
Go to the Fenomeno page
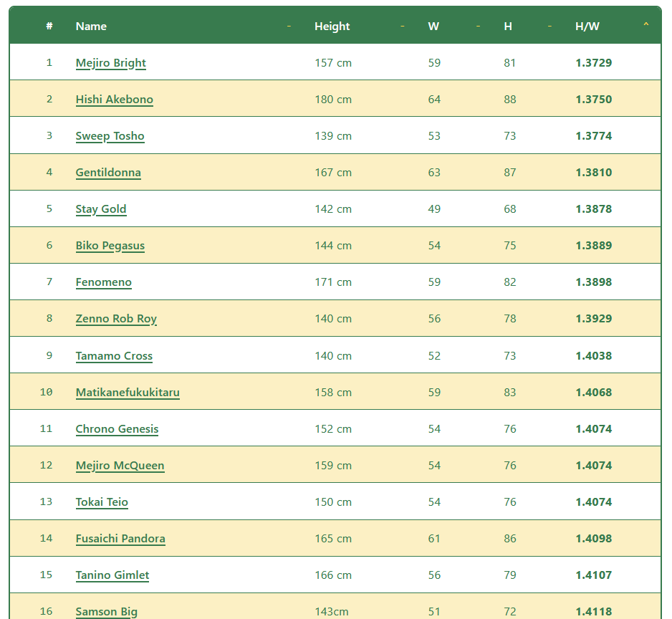coord(104,282)
